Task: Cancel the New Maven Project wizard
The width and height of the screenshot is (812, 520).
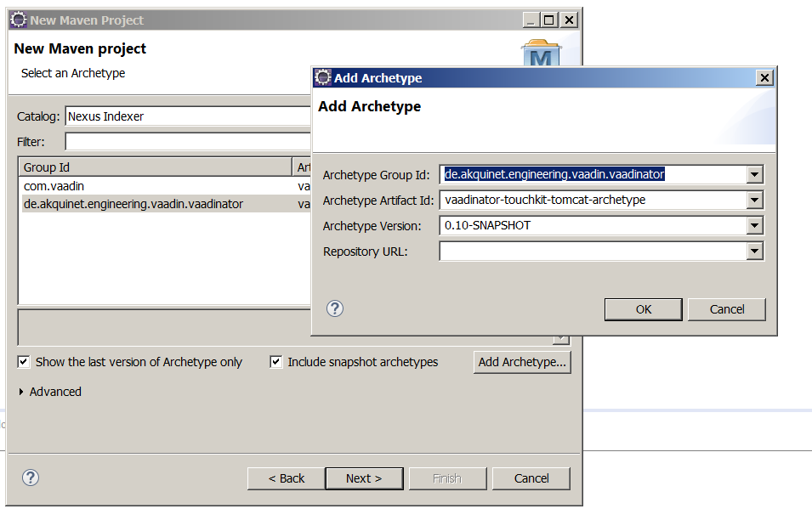Action: [x=531, y=478]
